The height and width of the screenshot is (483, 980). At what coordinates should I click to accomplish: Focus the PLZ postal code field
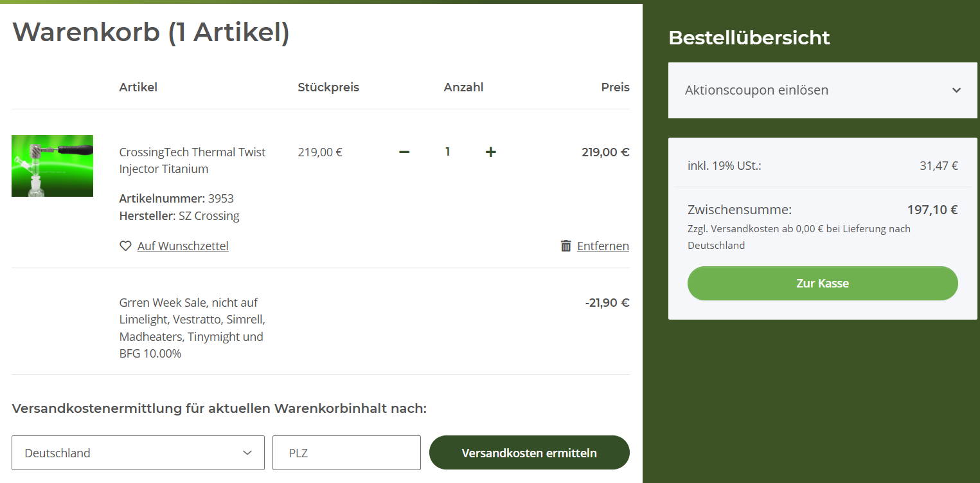[x=346, y=453]
